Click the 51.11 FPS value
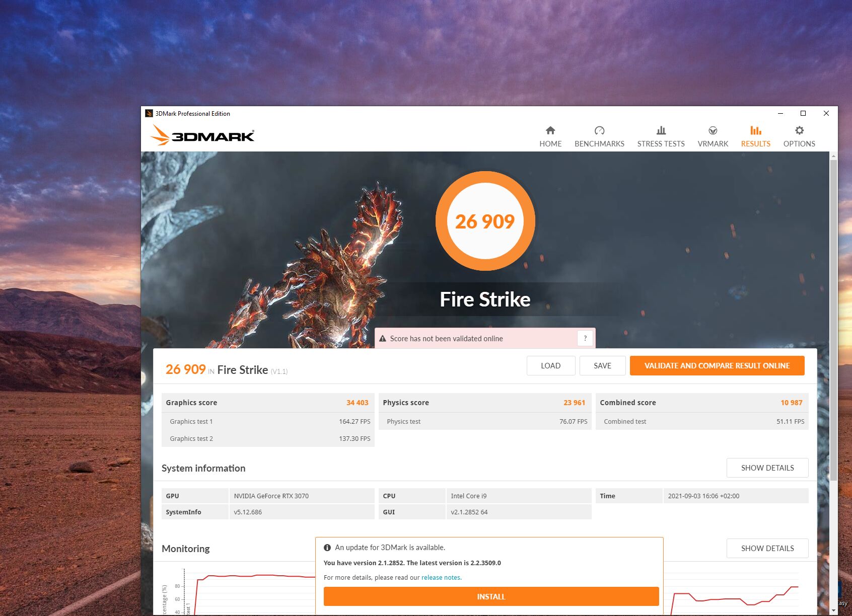This screenshot has width=852, height=616. coord(791,422)
